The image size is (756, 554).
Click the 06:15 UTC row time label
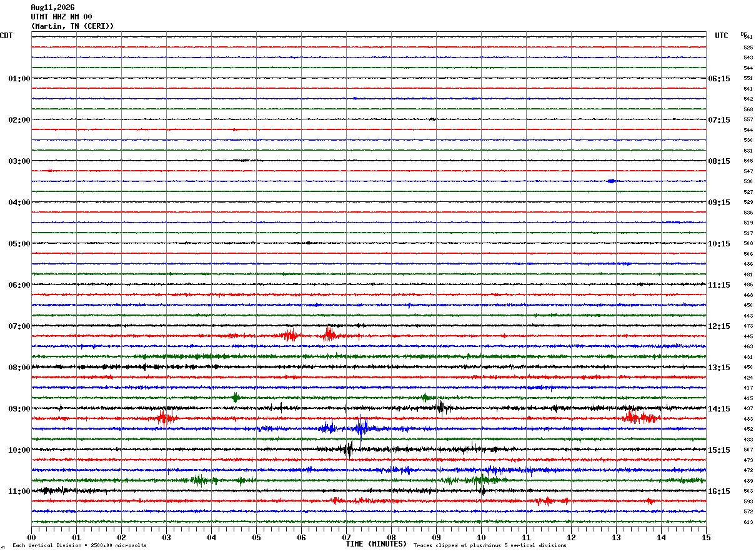pos(719,79)
